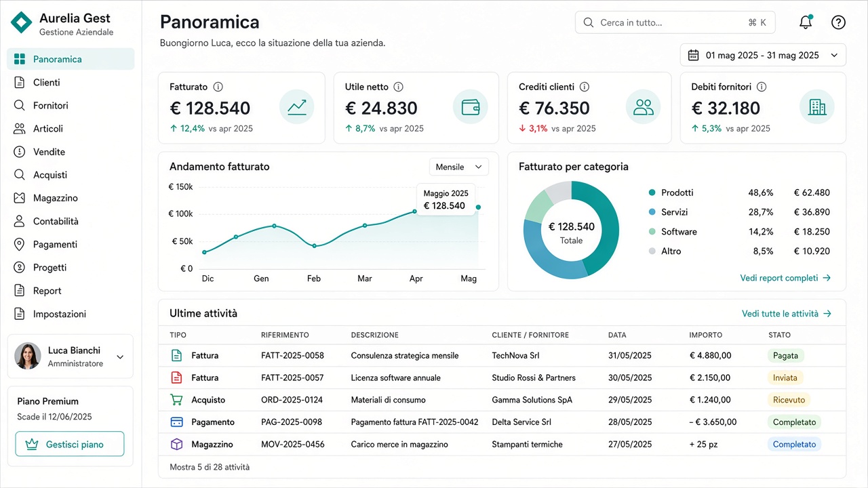Click the people icon in Crediti clienti card
The image size is (868, 488).
point(644,107)
